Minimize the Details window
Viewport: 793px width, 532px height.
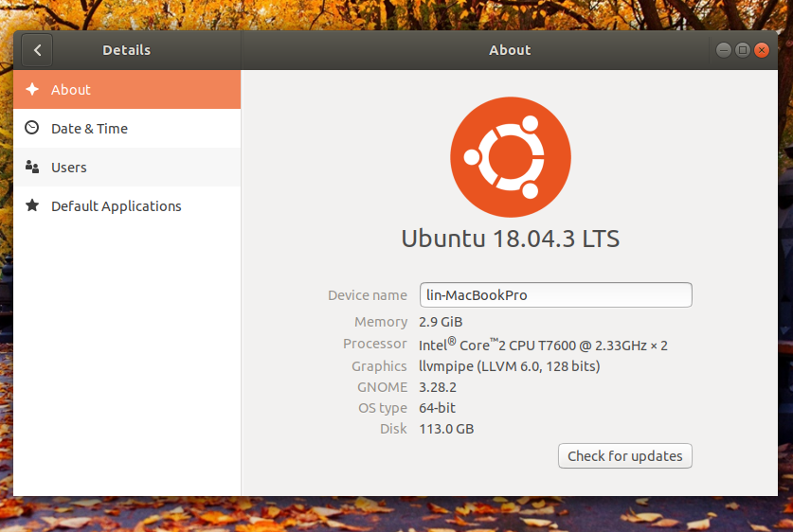[724, 50]
